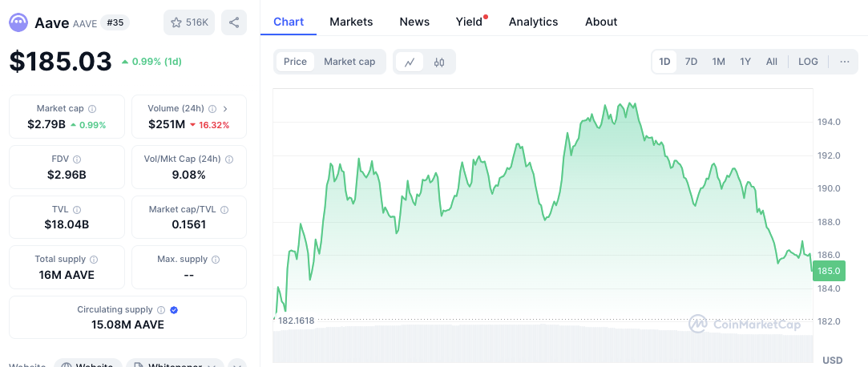This screenshot has height=367, width=868.
Task: Add Aave to watchlist with star button
Action: click(189, 22)
